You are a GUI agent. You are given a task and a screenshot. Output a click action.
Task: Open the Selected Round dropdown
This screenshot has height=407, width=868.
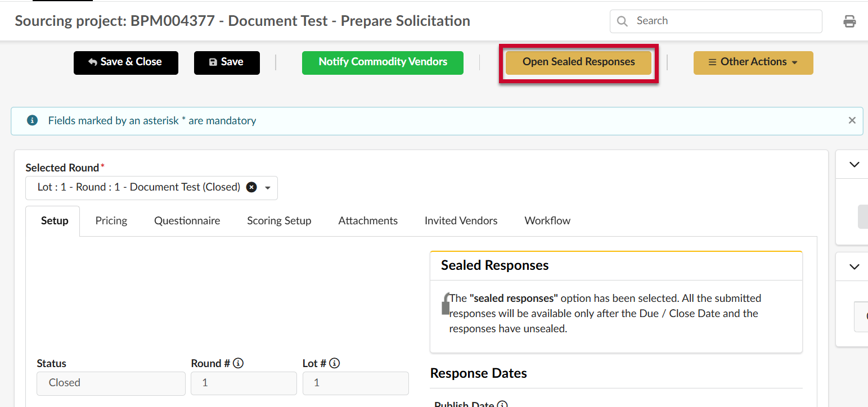tap(268, 188)
